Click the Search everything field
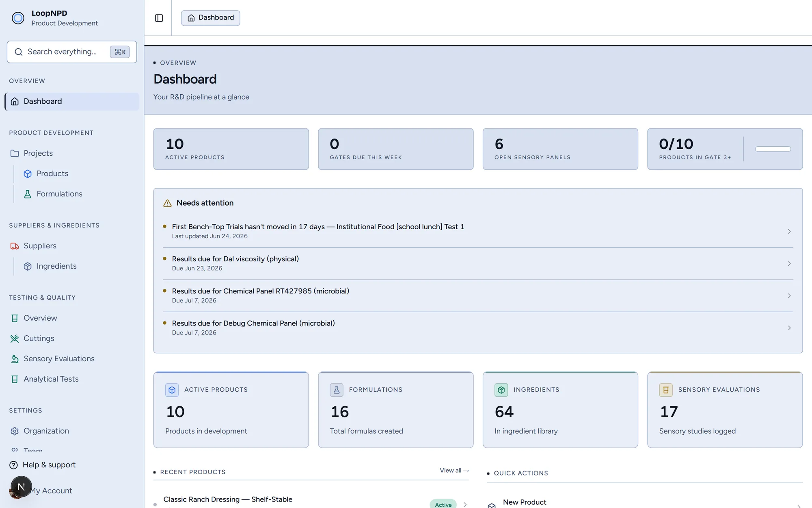Viewport: 812px width, 508px height. pos(72,52)
